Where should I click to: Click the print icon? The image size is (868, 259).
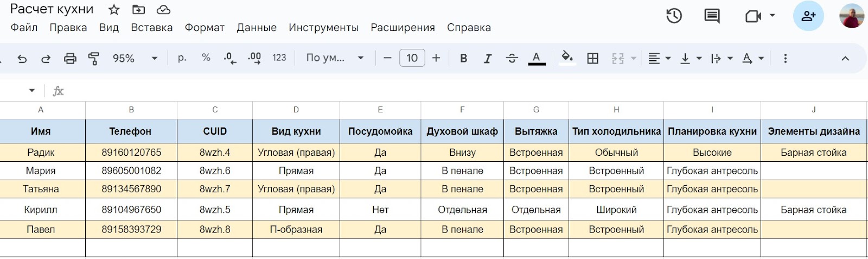click(70, 59)
